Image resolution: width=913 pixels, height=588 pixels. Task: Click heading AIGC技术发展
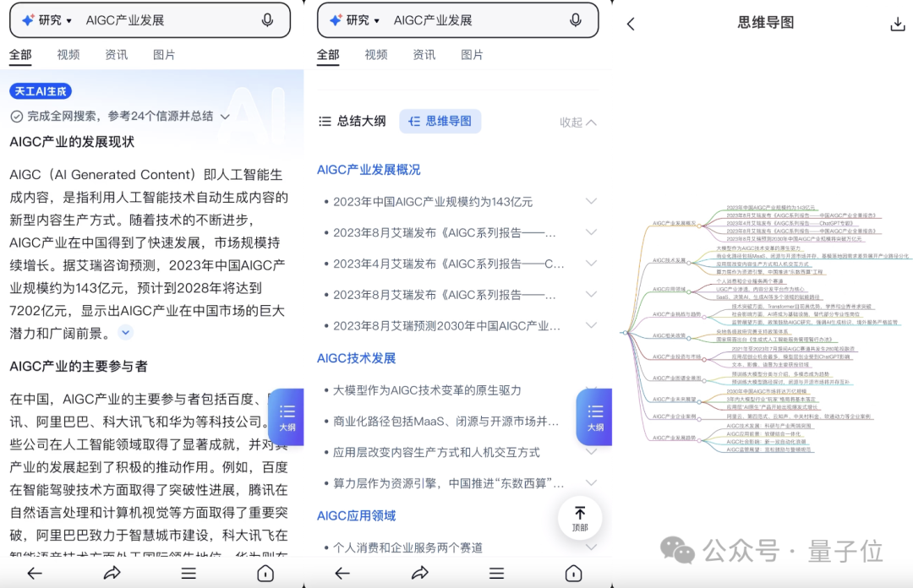click(x=357, y=358)
